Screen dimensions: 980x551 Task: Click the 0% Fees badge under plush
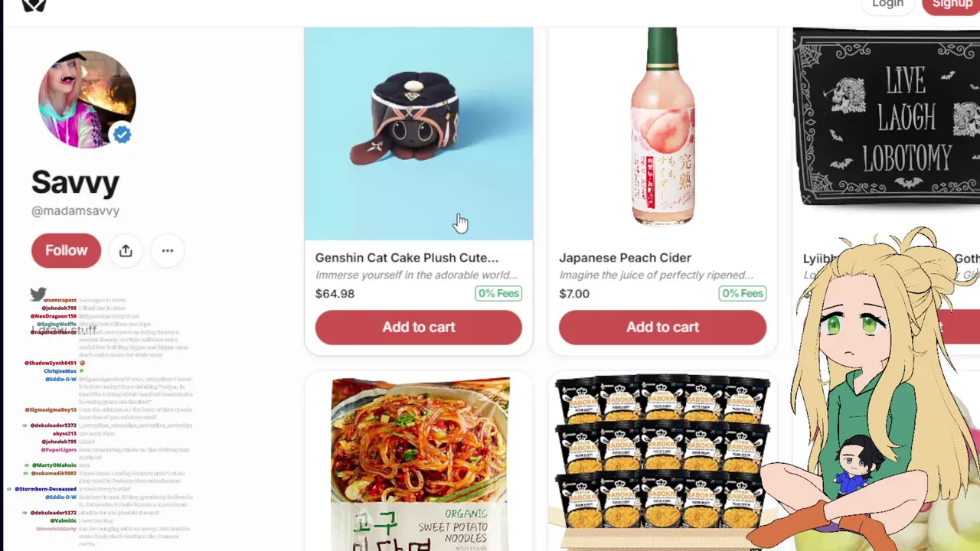498,294
